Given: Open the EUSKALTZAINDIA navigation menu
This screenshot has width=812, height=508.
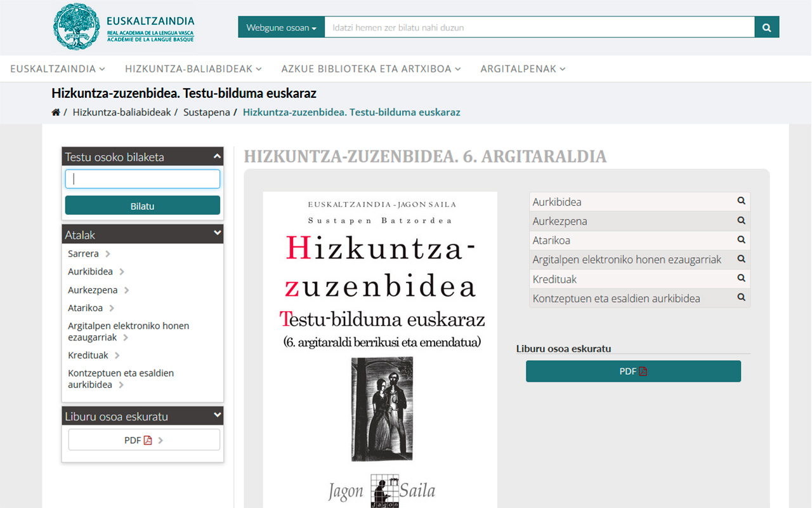Looking at the screenshot, I should click(x=58, y=69).
